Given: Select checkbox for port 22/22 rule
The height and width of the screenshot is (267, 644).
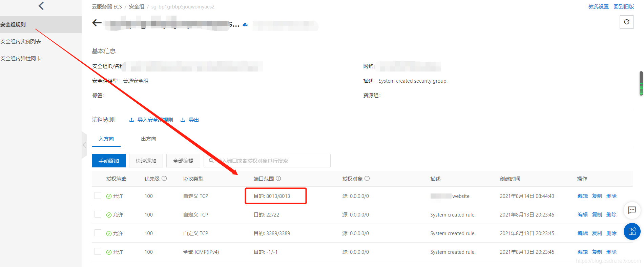Looking at the screenshot, I should [98, 214].
